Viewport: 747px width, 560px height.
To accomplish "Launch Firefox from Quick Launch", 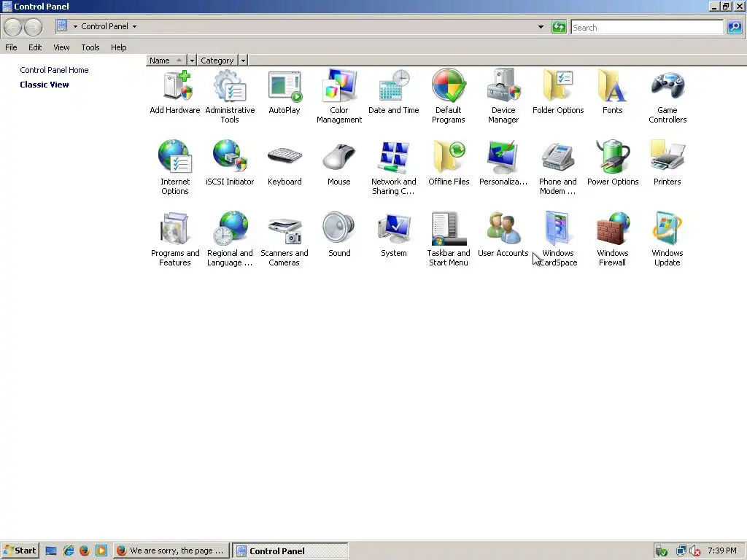I will [x=85, y=551].
